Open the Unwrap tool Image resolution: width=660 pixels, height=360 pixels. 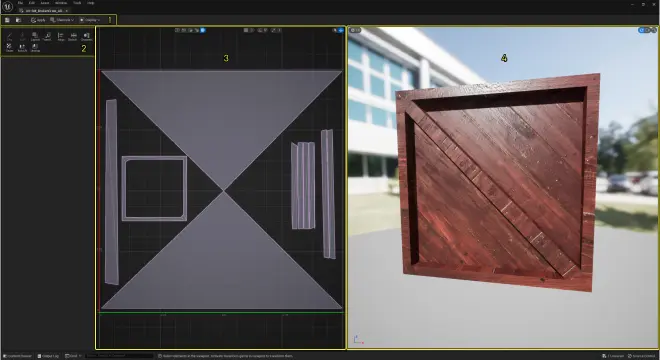pyautogui.click(x=35, y=48)
